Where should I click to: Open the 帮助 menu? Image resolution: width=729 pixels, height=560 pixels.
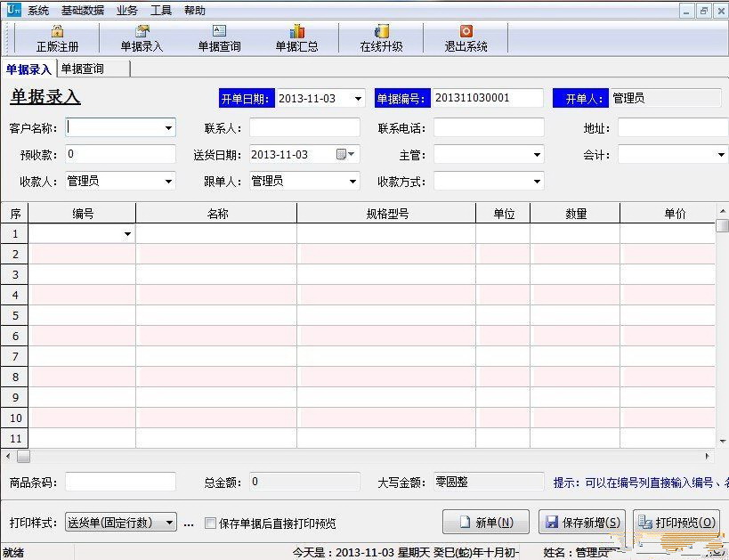[x=194, y=10]
